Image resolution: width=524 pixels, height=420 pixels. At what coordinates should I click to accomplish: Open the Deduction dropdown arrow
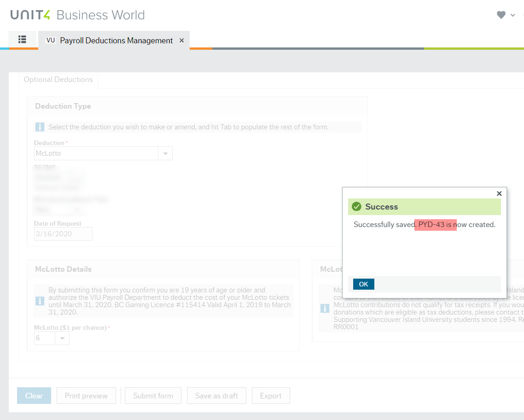point(165,154)
